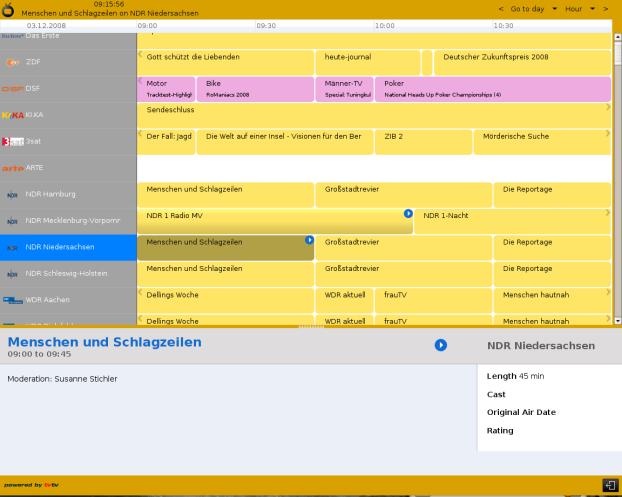Select the NDR Niedersachsen channel
This screenshot has width=622, height=497.
[x=68, y=247]
